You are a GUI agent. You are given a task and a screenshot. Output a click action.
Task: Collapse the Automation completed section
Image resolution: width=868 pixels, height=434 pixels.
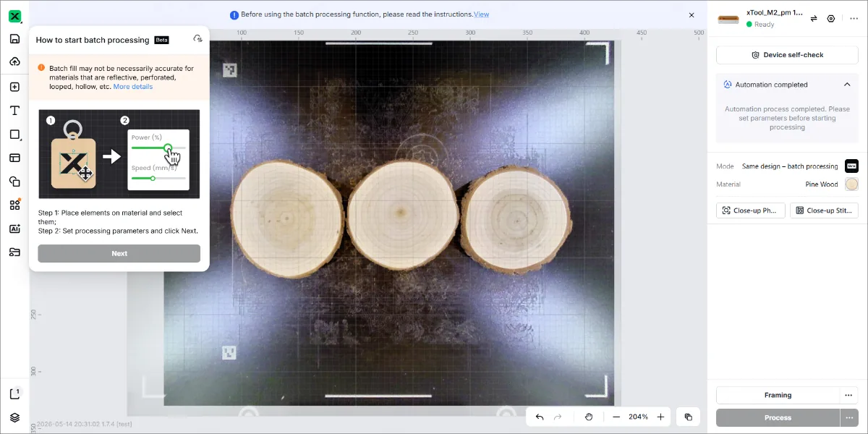coord(847,85)
